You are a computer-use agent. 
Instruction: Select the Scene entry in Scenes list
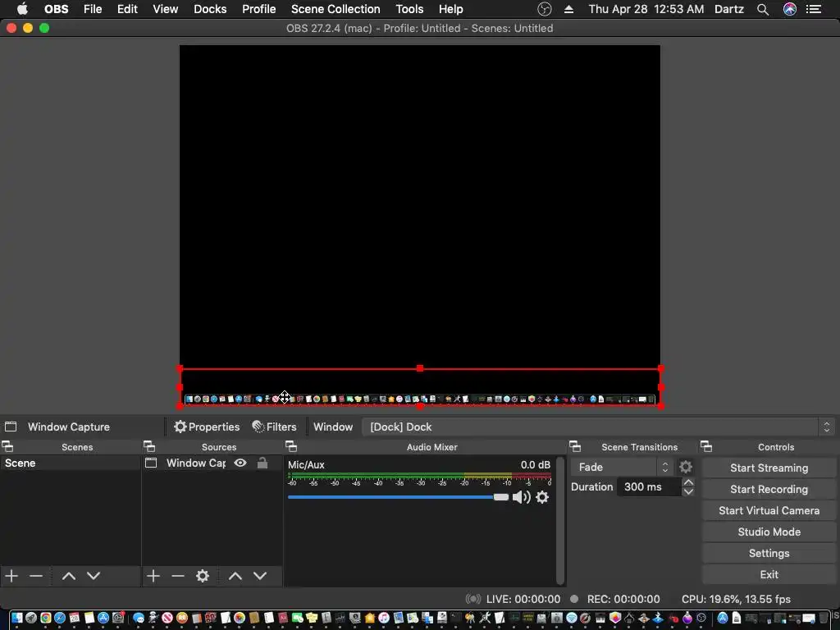(71, 463)
